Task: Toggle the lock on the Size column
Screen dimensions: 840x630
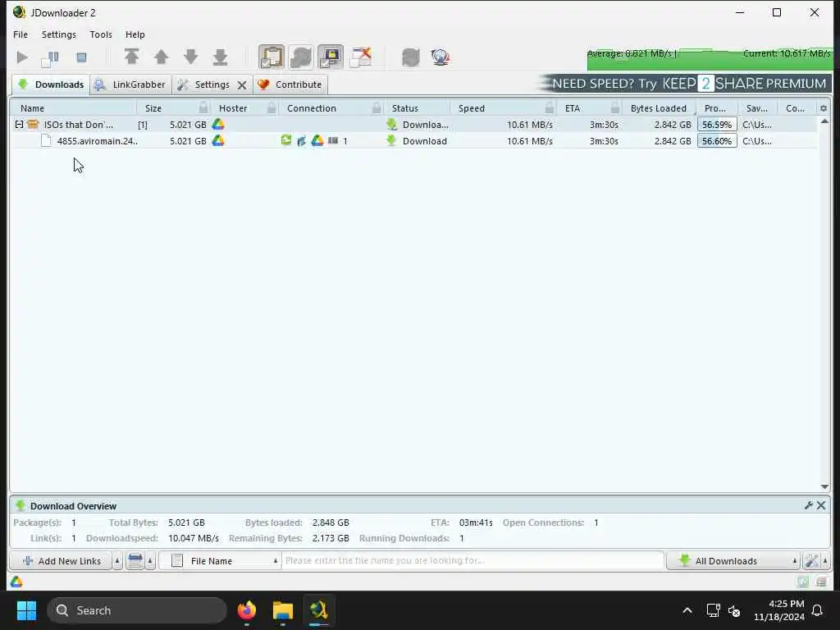Action: tap(203, 107)
